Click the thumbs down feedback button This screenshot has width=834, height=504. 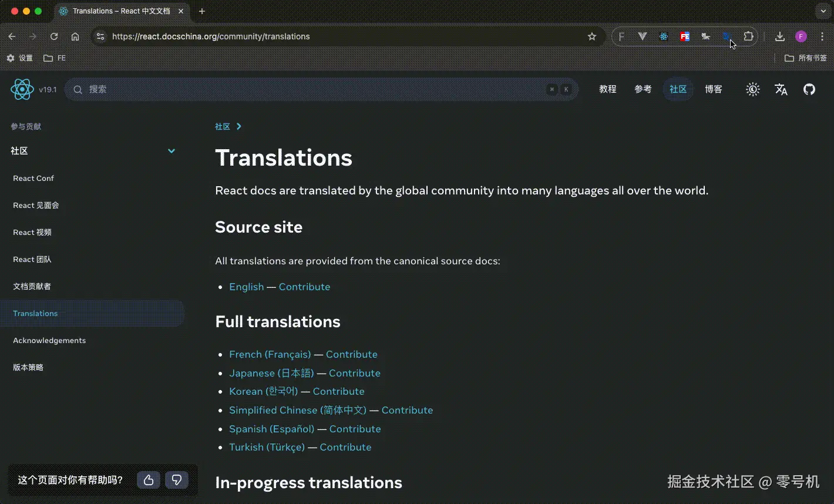tap(177, 480)
